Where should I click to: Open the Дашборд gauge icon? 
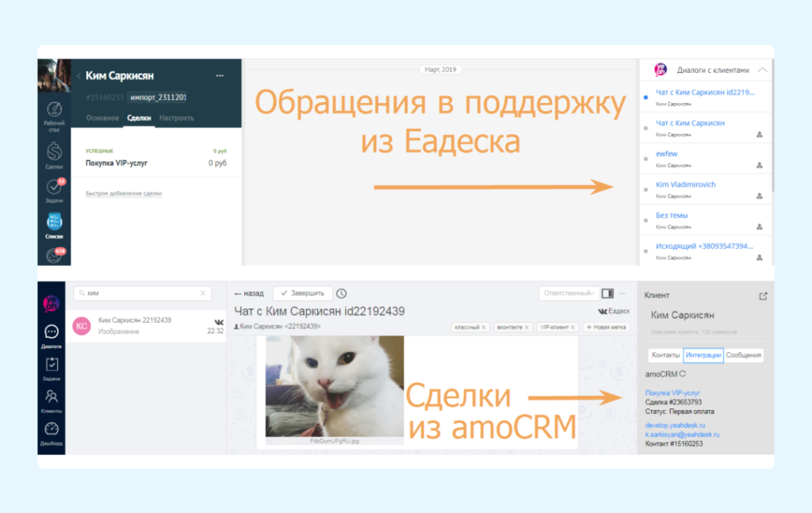[52, 429]
